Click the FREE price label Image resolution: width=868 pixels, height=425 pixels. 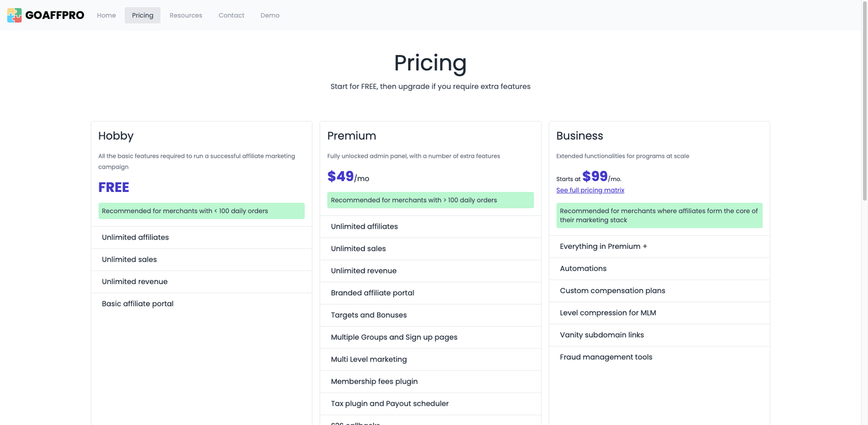pos(114,188)
